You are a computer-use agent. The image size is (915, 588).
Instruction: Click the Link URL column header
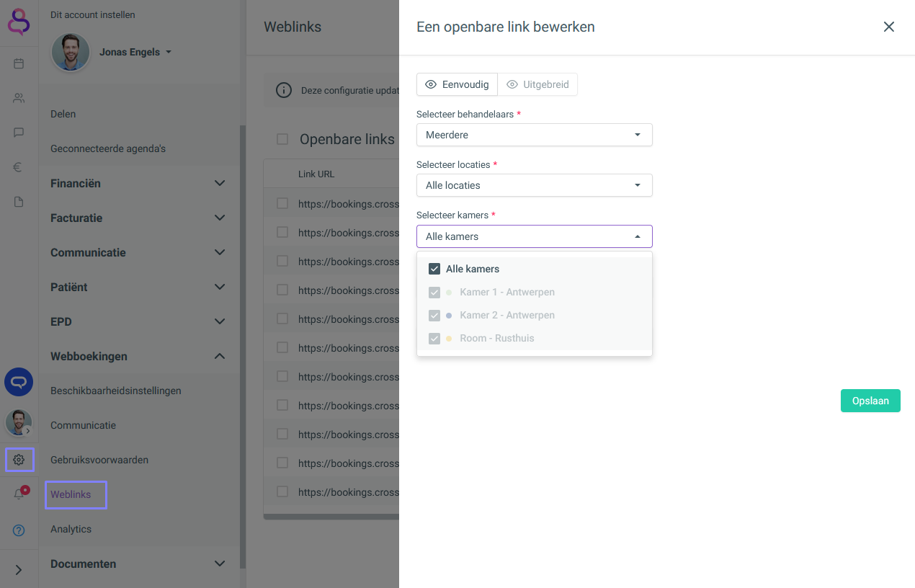[x=316, y=174]
